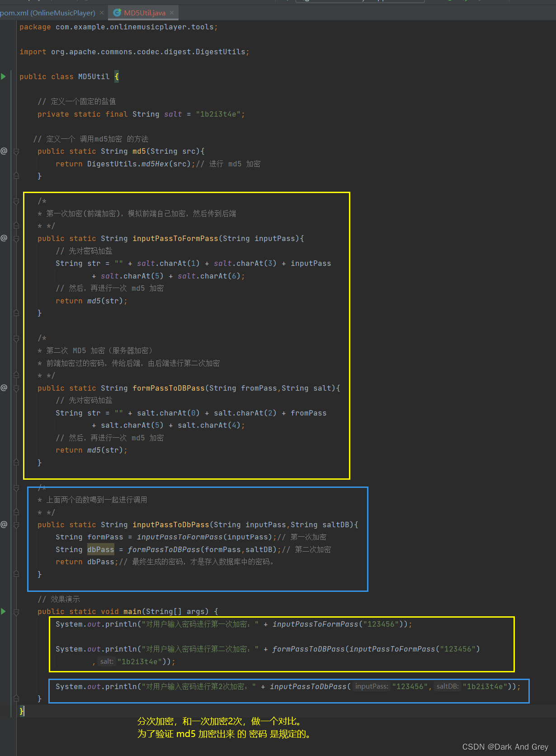Click salt.charAt(6) in the first str expression

[x=209, y=276]
